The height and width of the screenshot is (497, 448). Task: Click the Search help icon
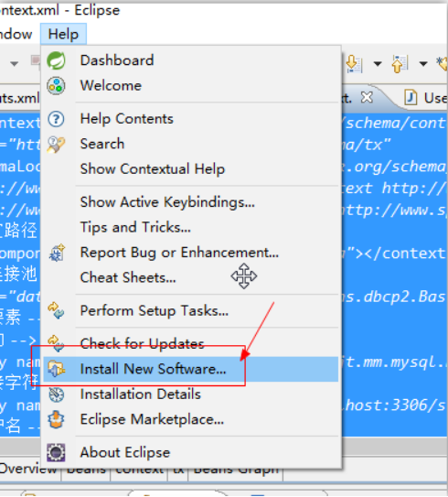coord(56,145)
